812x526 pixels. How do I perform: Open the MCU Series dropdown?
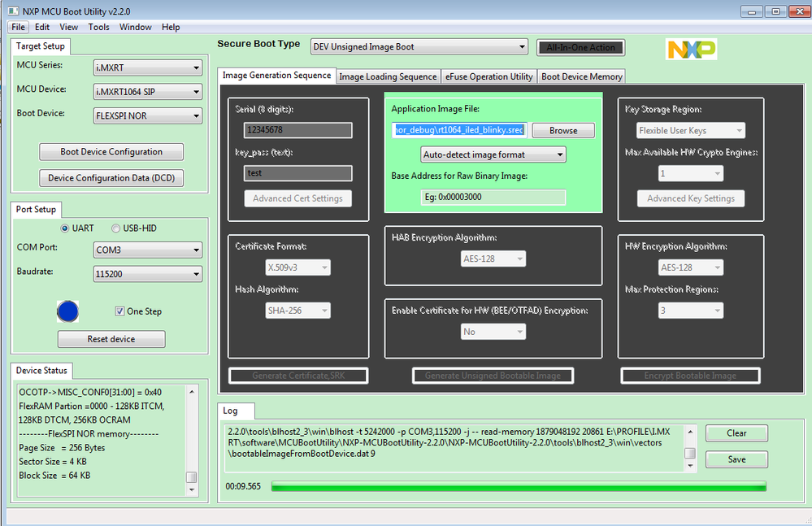click(148, 67)
